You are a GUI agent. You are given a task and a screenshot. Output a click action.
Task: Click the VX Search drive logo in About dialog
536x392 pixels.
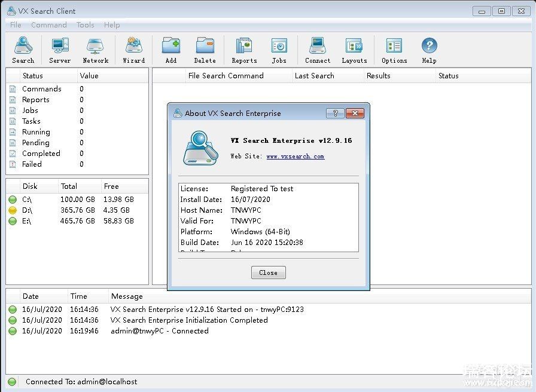(200, 148)
